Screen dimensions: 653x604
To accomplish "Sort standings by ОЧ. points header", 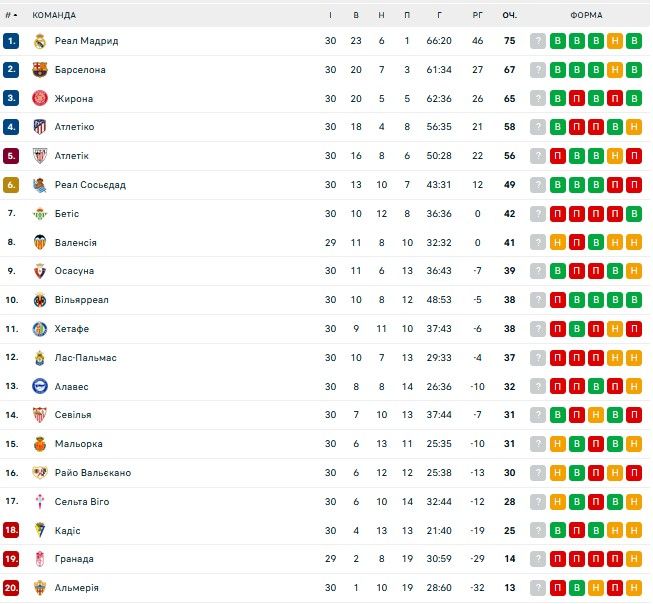I will (509, 16).
